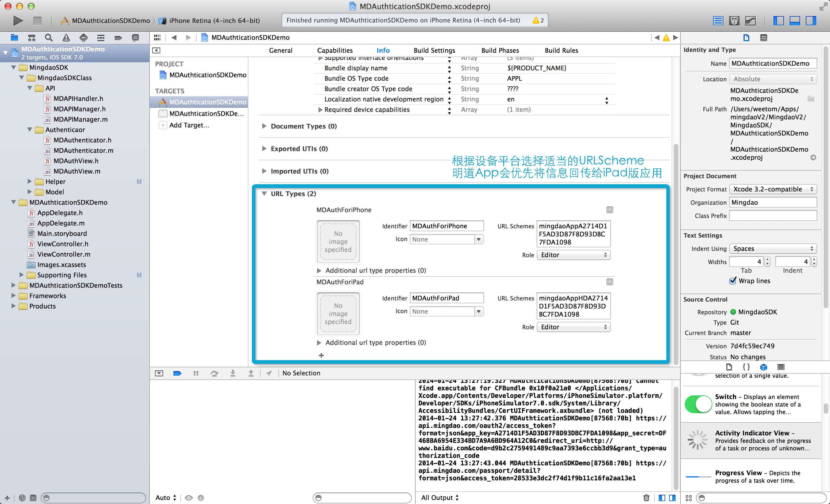Screen dimensions: 830x504
Task: Click Add Target in targets list
Action: click(189, 125)
